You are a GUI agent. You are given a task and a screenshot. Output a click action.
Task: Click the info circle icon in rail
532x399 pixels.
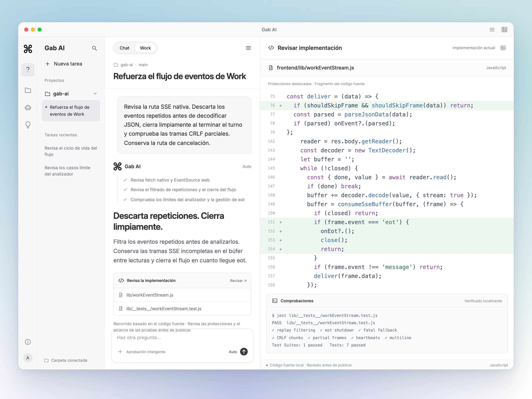point(28,342)
